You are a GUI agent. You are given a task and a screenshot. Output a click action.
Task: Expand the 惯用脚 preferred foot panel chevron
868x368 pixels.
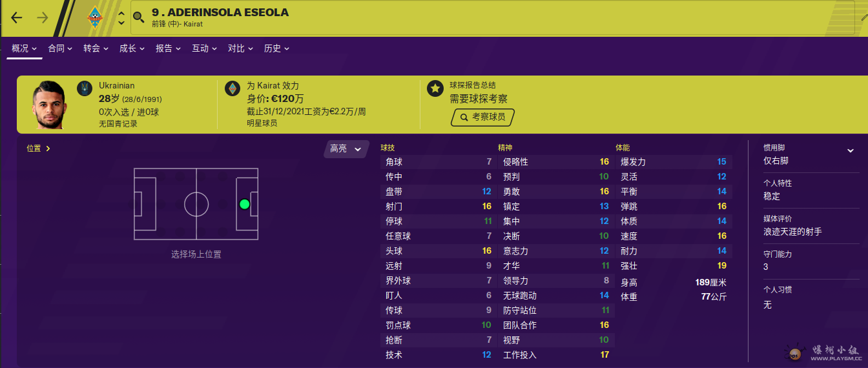tap(851, 150)
